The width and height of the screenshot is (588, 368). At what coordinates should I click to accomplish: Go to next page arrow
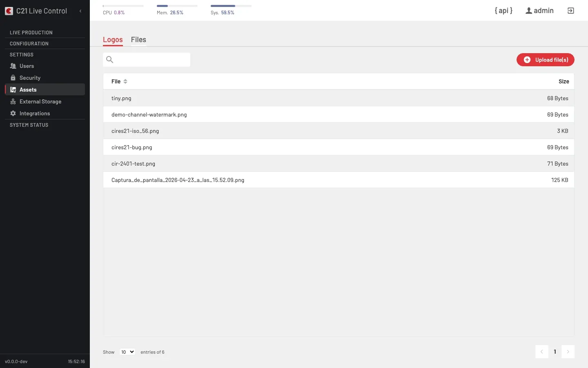568,352
